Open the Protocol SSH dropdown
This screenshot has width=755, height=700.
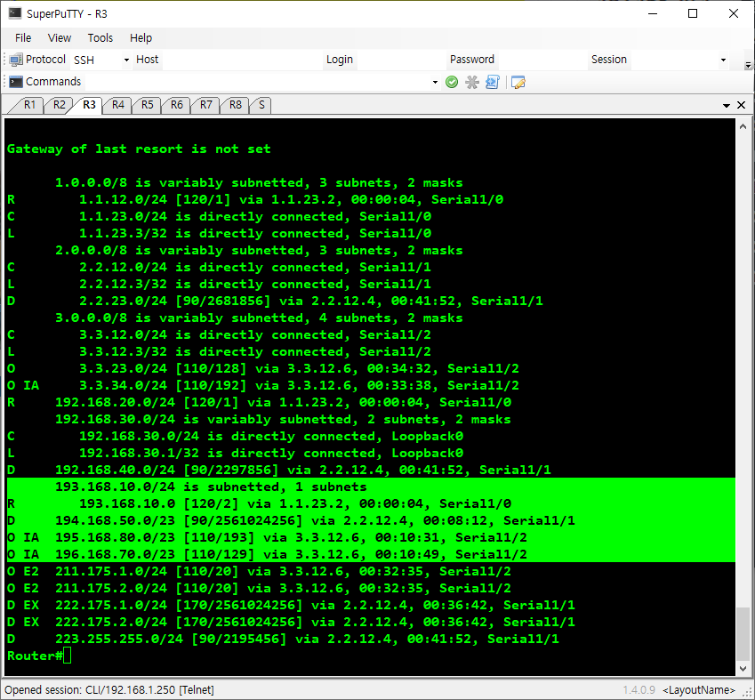click(126, 60)
